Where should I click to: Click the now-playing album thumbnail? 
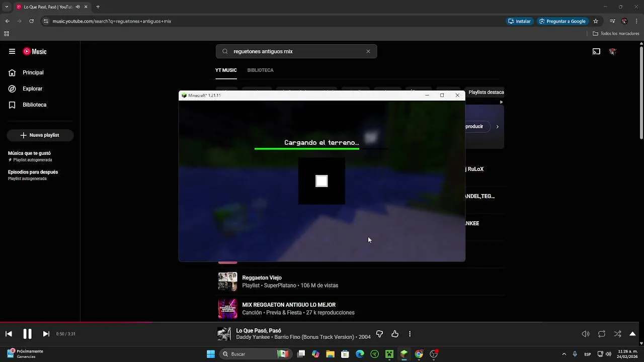coord(224,334)
